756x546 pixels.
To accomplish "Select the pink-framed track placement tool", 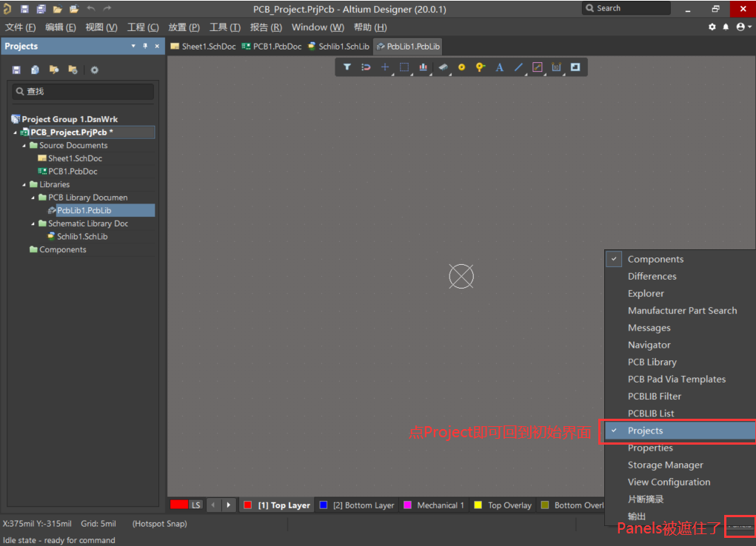I will tap(537, 67).
